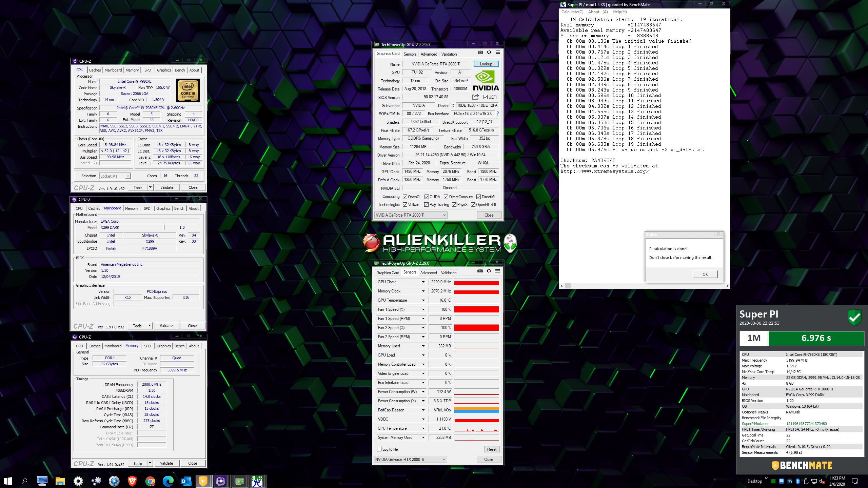
Task: Click the BIOS share/export icon next to UEFI
Action: [x=475, y=97]
